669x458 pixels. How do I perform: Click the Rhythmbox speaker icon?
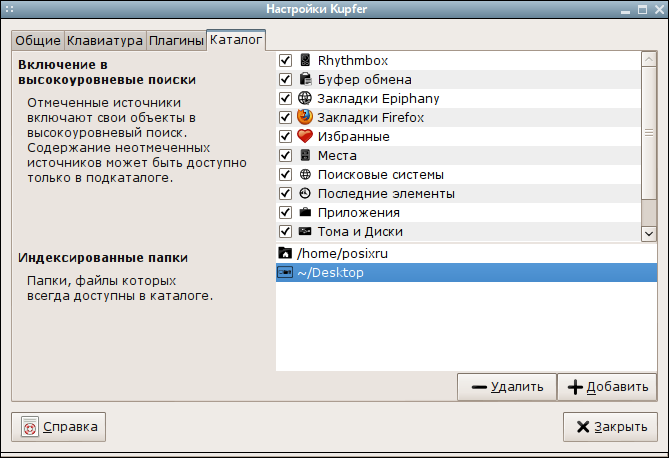[305, 60]
